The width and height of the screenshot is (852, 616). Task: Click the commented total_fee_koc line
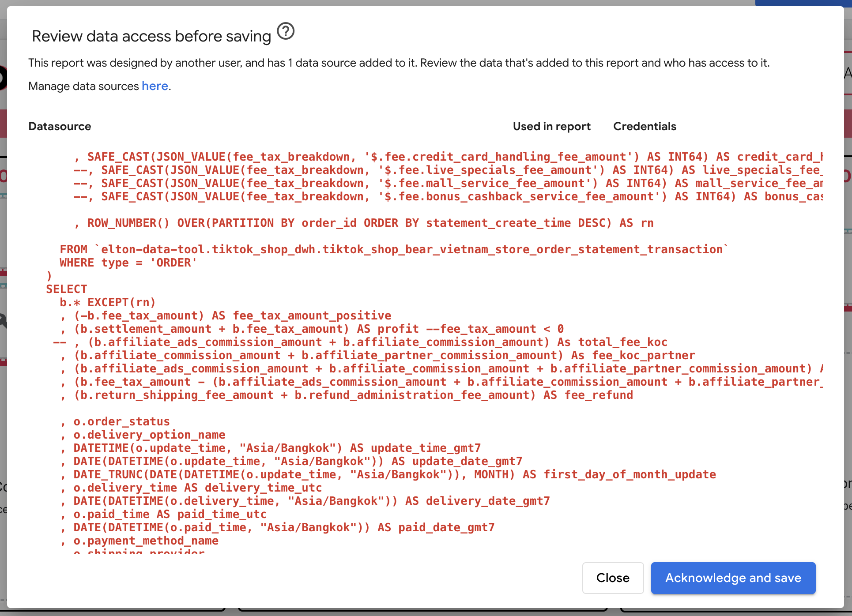[360, 342]
